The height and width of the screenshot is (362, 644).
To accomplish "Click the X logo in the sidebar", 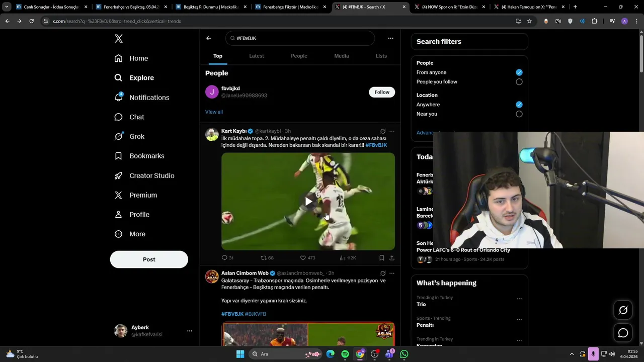I will point(118,39).
